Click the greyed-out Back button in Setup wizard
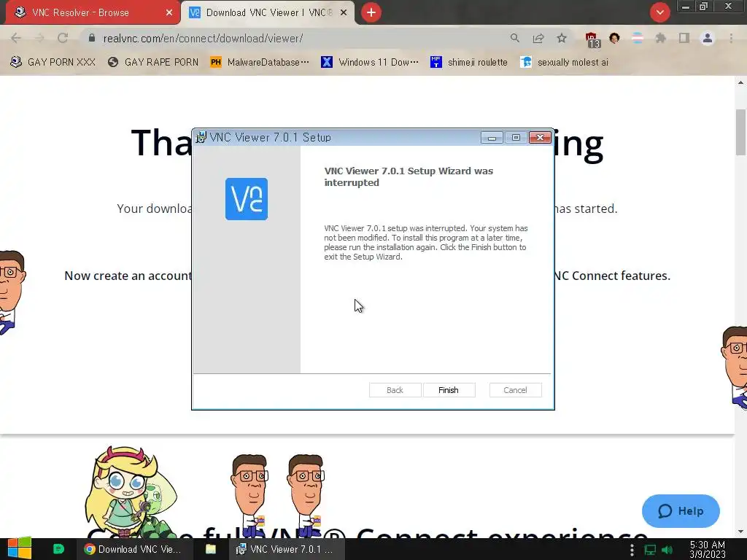 point(395,390)
